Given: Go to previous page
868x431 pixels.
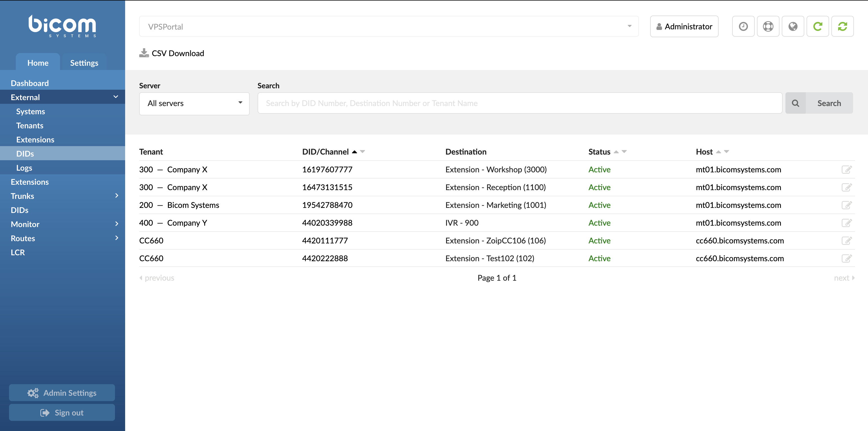Looking at the screenshot, I should 157,278.
